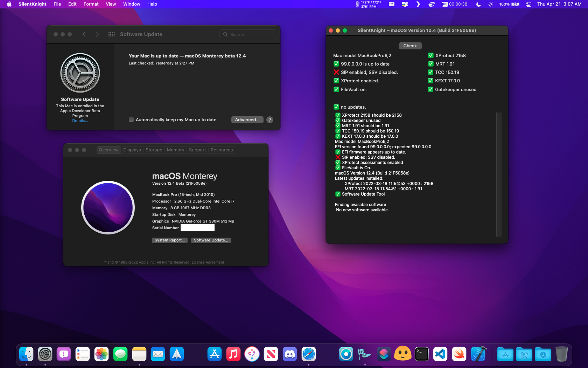
Task: Open the SilentKnight ring icon in Dock
Action: click(346, 354)
